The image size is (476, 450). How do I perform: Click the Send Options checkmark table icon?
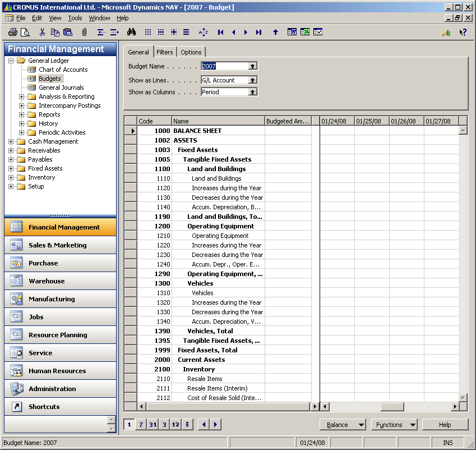click(318, 32)
